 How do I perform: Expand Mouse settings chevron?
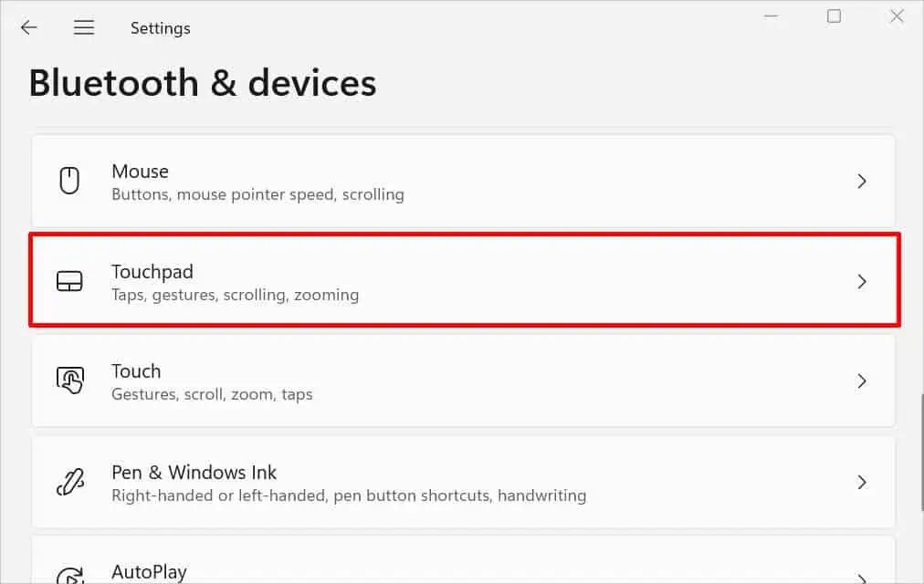[861, 182]
